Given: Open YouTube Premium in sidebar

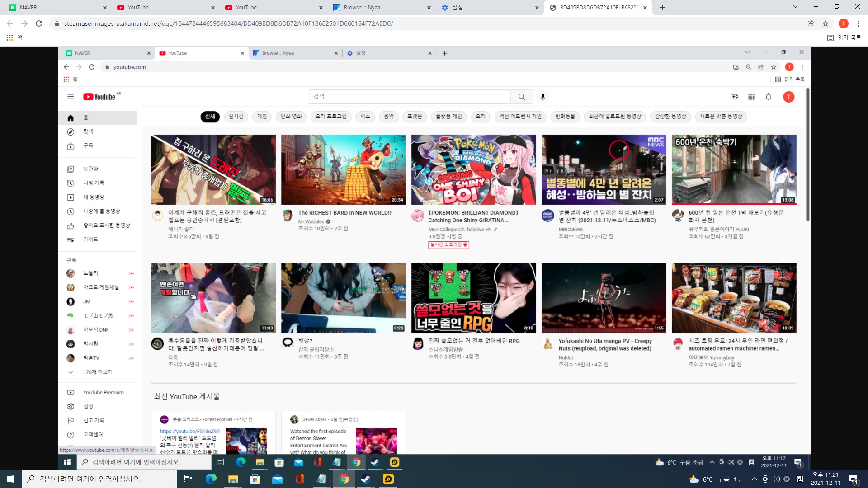Looking at the screenshot, I should (x=98, y=393).
